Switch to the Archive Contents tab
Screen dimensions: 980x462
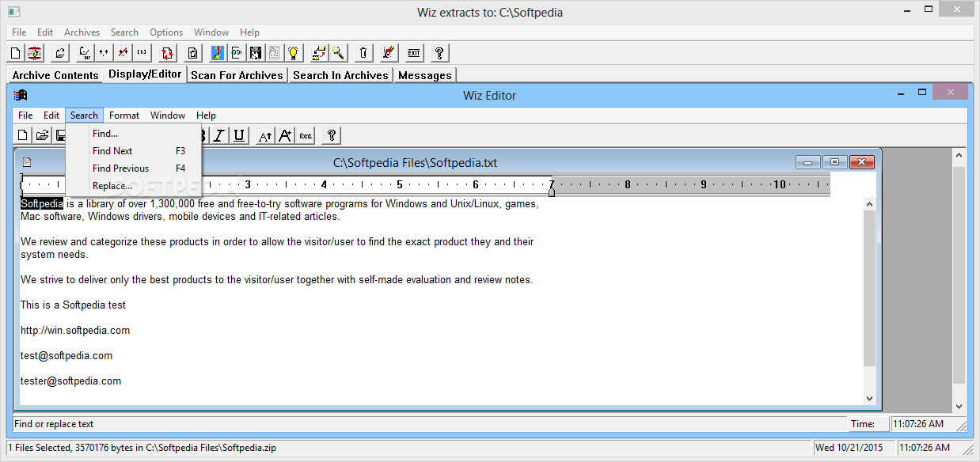point(55,75)
